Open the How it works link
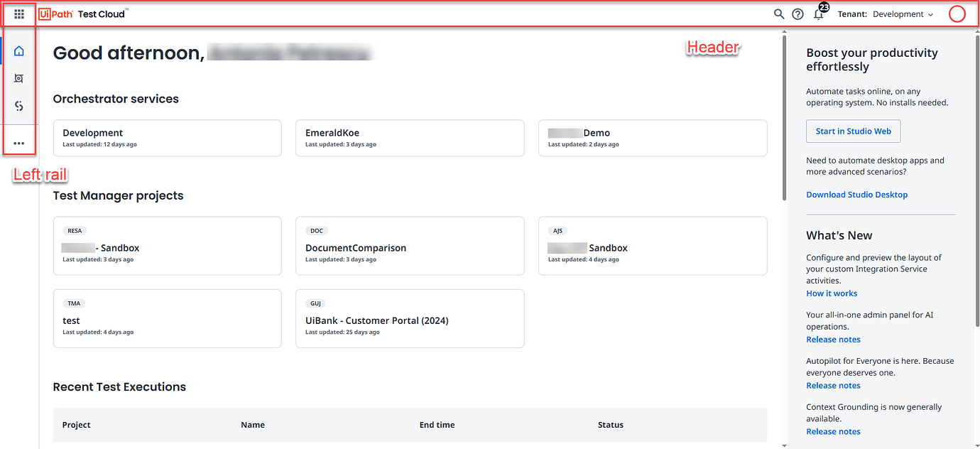This screenshot has height=449, width=980. pyautogui.click(x=832, y=293)
